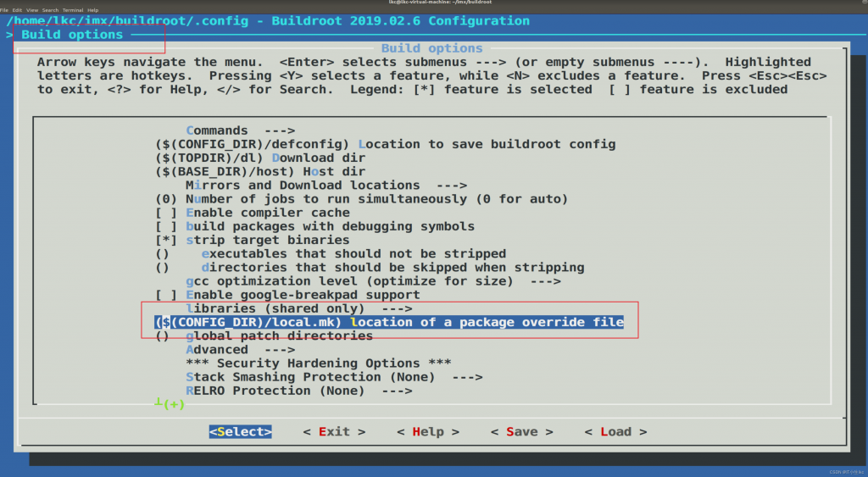Open Stack Smashing Protection choice
This screenshot has width=868, height=477.
pyautogui.click(x=334, y=377)
